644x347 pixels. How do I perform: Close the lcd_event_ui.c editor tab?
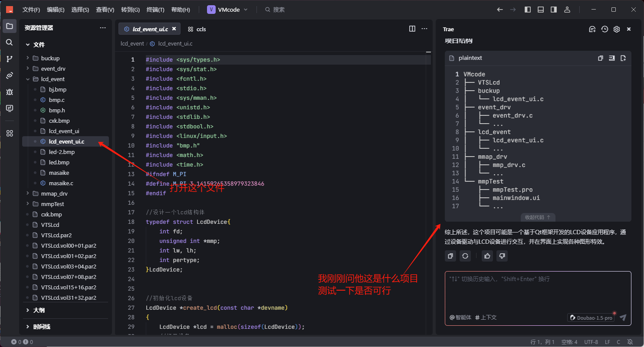tap(174, 29)
